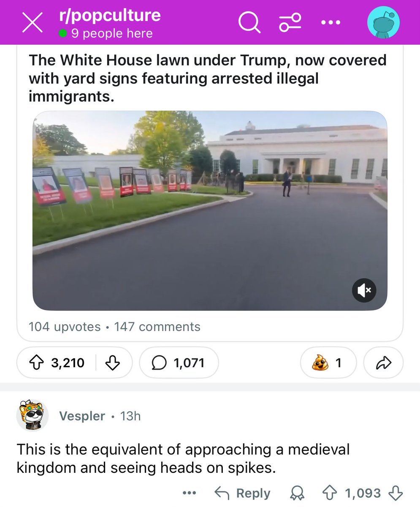
Task: Open the header three-dot overflow menu
Action: coord(331,22)
